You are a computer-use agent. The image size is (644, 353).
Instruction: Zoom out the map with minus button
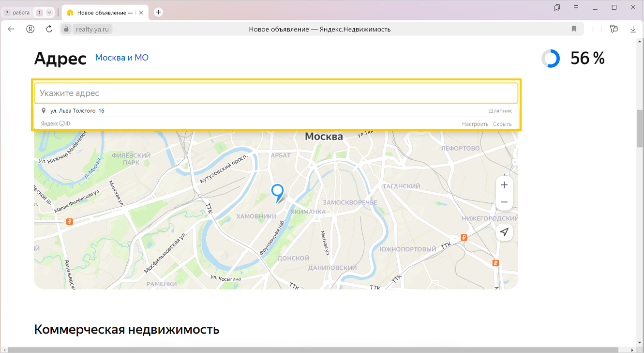(x=504, y=202)
